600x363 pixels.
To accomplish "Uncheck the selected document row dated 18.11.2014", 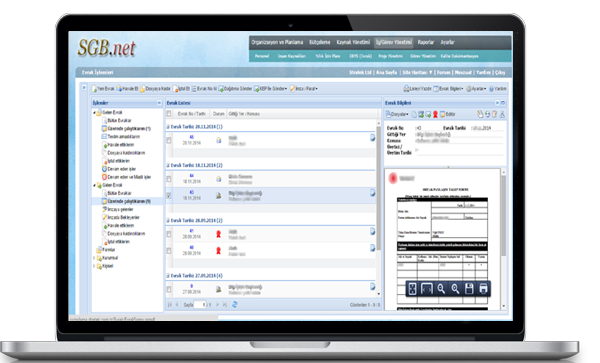I will 169,195.
